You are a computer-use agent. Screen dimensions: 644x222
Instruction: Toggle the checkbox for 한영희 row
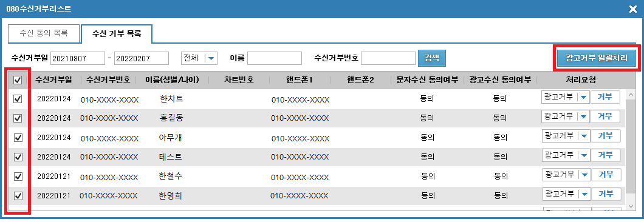[18, 196]
